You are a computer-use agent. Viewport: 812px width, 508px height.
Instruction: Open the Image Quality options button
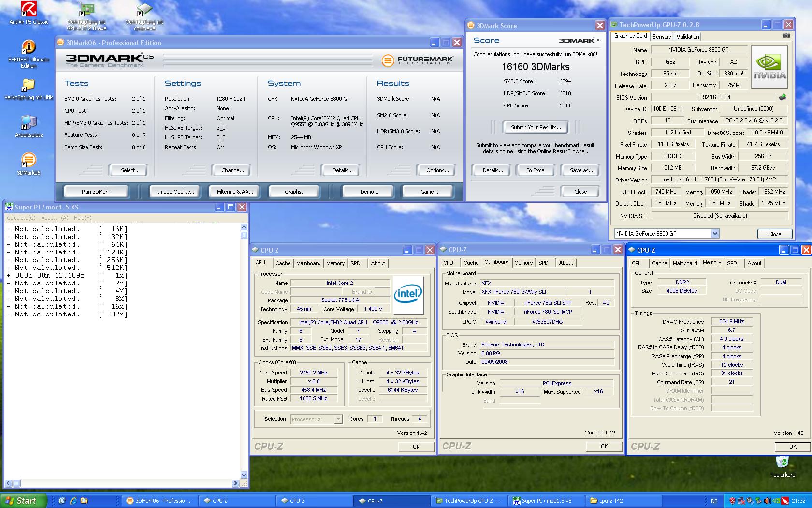(175, 192)
